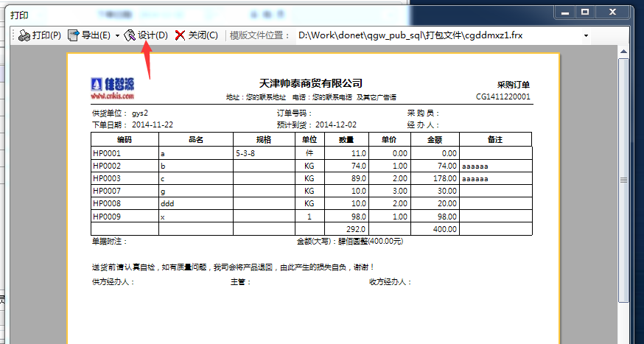Open the 设计(D) template designer
Screen dimensions: 644x344
click(130, 35)
